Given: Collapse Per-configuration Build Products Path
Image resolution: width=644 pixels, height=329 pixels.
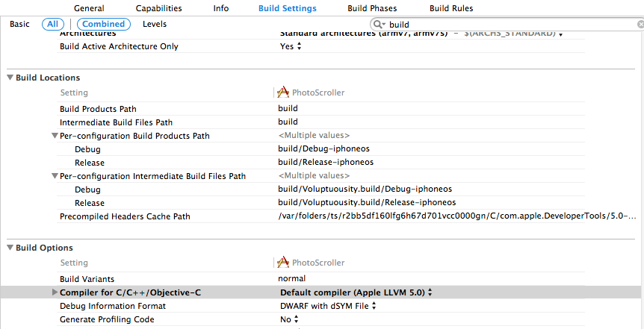Looking at the screenshot, I should pos(55,136).
